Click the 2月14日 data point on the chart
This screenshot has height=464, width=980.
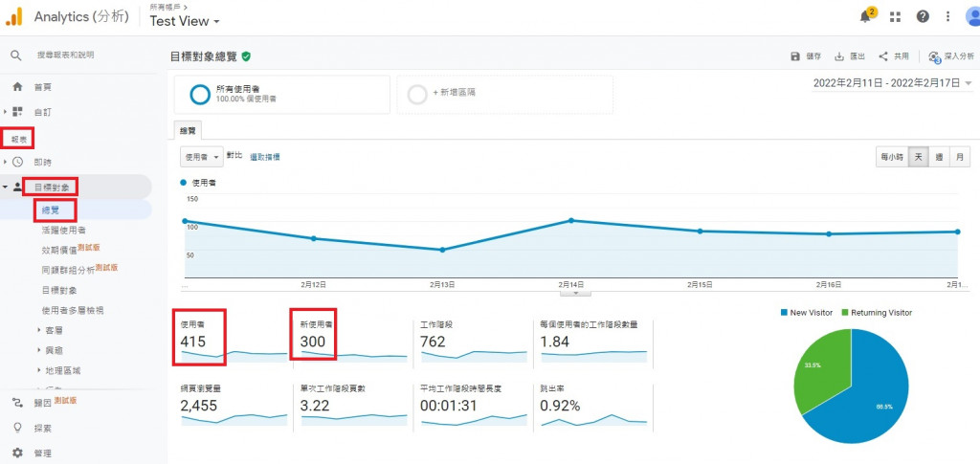570,220
